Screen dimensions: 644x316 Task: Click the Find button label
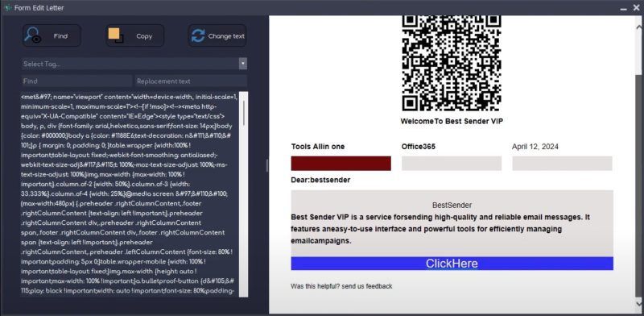(60, 36)
